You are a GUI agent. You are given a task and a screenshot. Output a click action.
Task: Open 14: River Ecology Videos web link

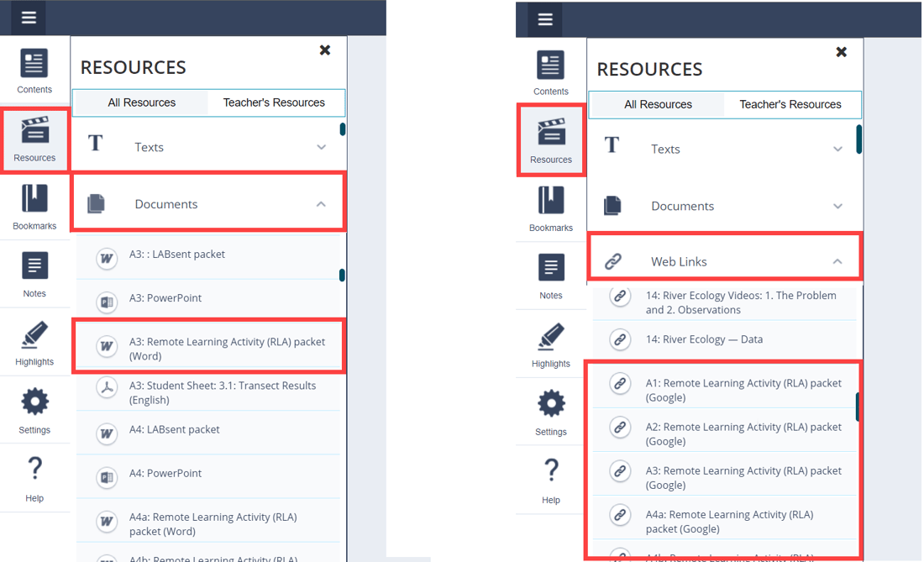(x=740, y=302)
